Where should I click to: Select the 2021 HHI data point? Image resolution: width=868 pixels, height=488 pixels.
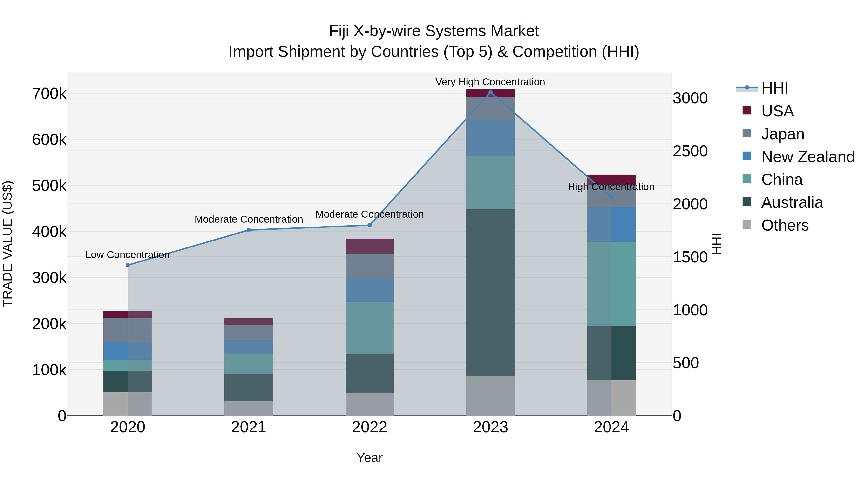coord(249,230)
